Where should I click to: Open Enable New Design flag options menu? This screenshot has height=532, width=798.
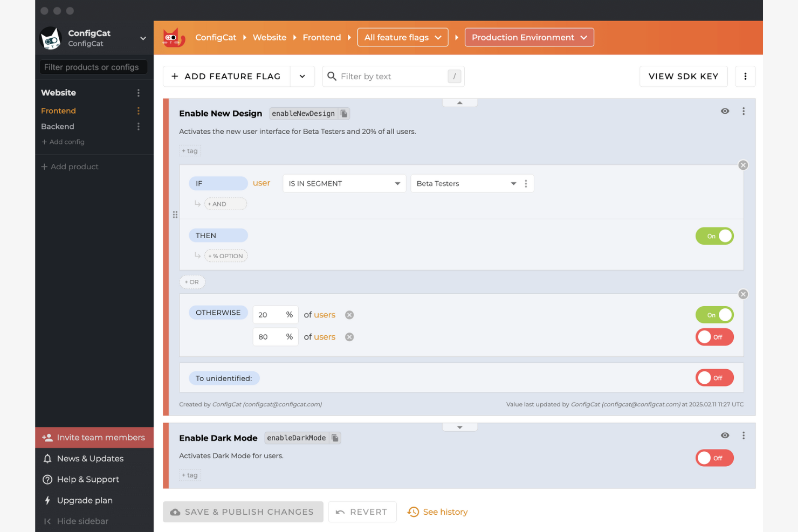744,111
